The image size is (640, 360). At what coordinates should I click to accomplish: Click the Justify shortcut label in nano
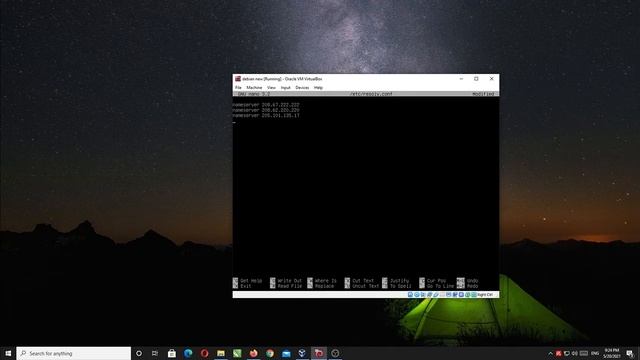(399, 281)
